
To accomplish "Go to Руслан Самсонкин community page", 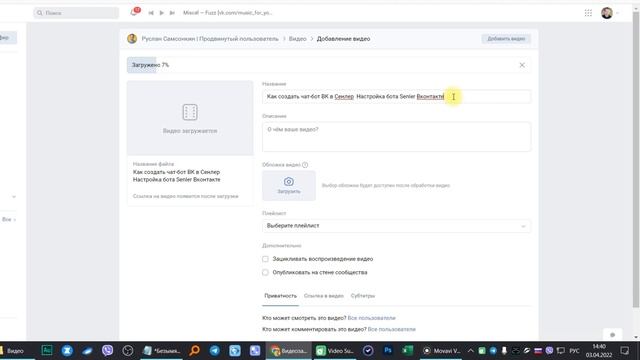I will [x=210, y=39].
